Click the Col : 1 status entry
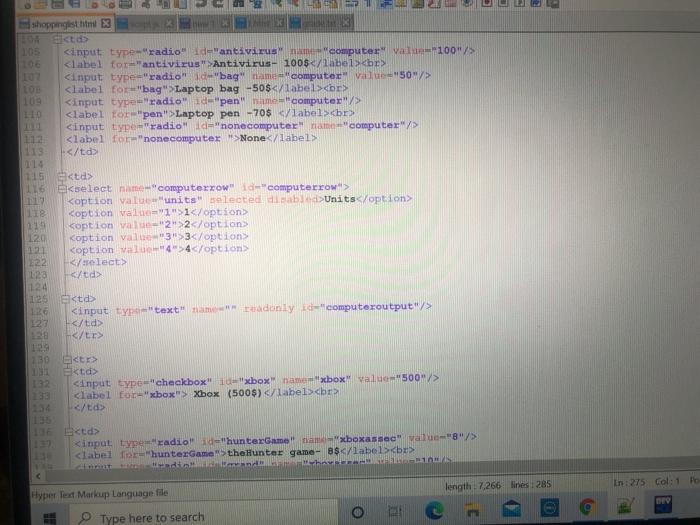This screenshot has width=700, height=525. tap(667, 482)
